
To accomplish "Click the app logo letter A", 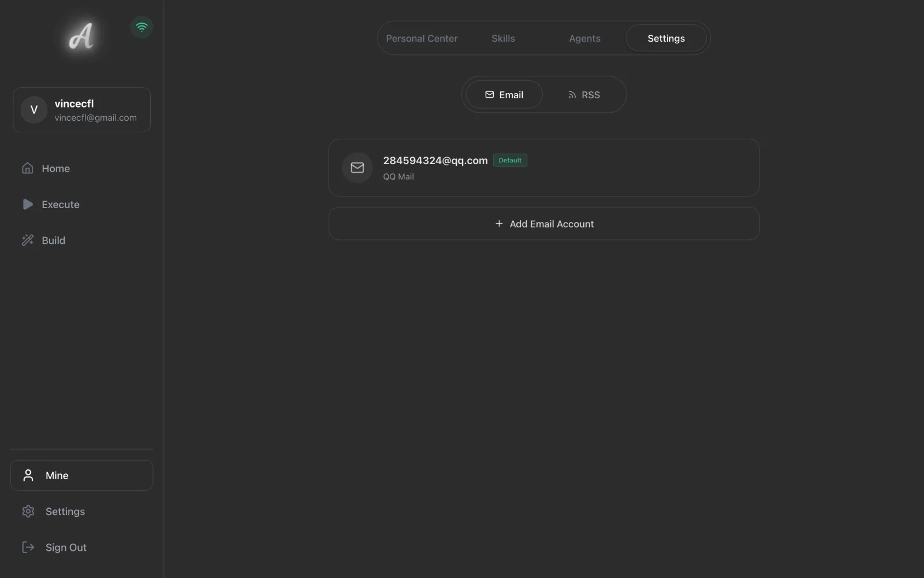I will (x=81, y=36).
